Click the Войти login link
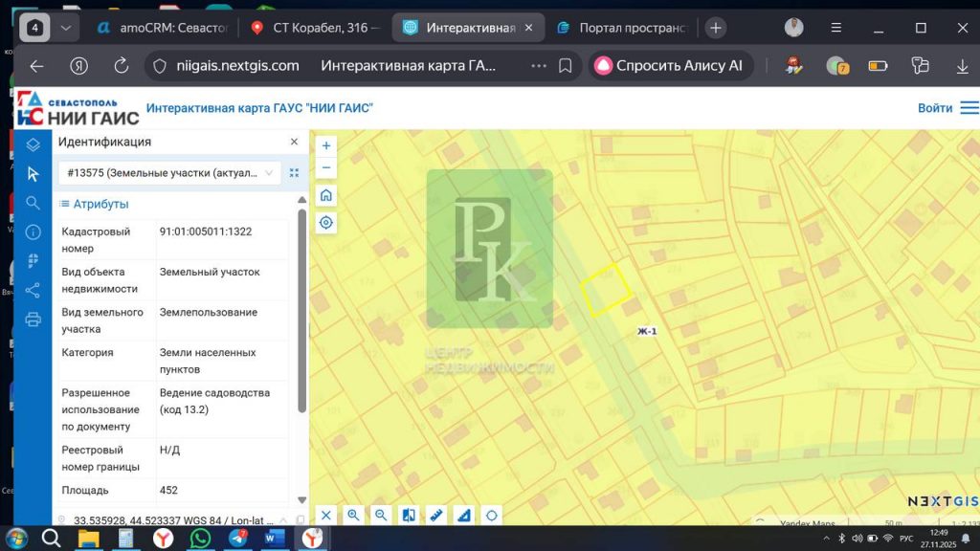The width and height of the screenshot is (980, 551). [x=934, y=108]
